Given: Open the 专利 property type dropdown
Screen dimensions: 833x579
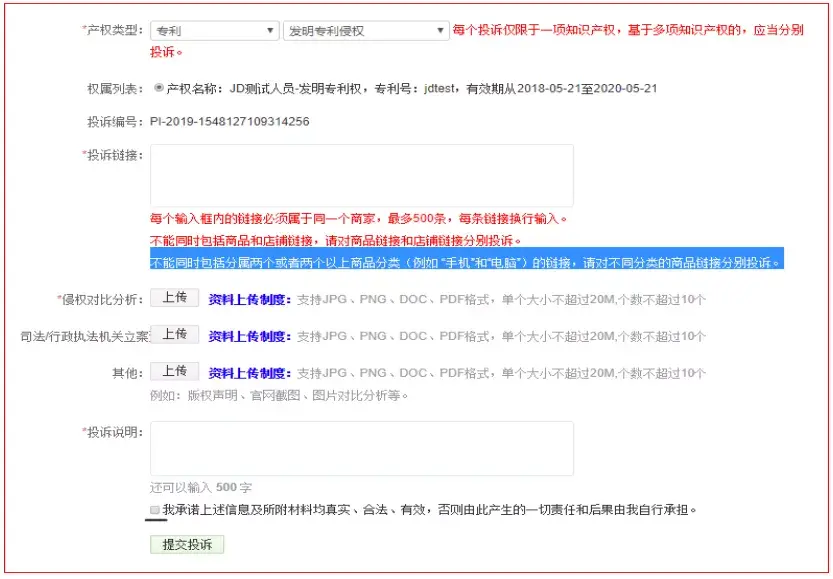Looking at the screenshot, I should click(214, 31).
